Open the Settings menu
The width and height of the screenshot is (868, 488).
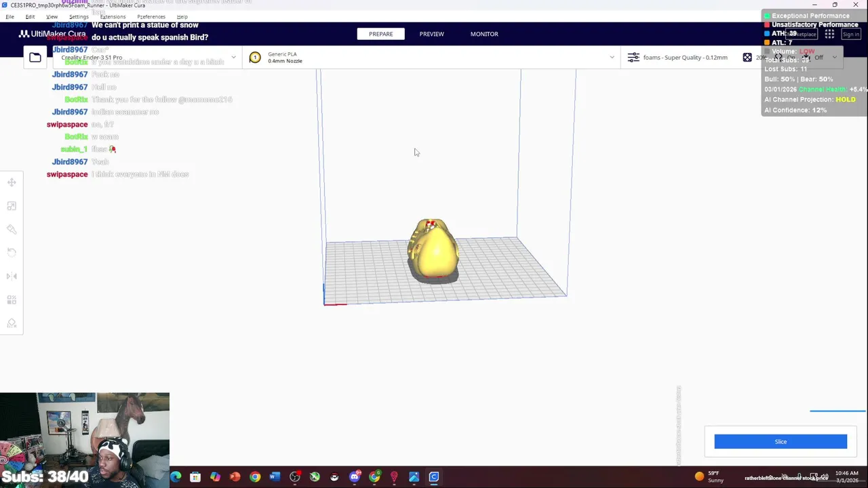(79, 16)
